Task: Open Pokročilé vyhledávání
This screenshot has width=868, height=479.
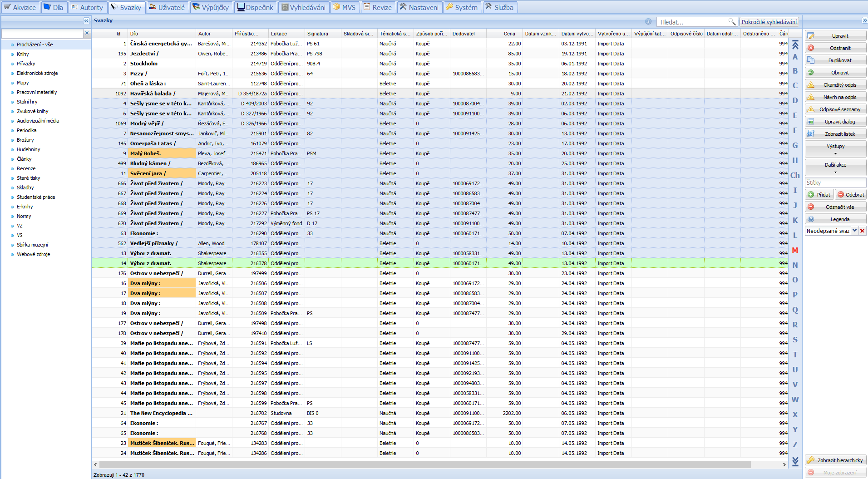Action: point(769,22)
